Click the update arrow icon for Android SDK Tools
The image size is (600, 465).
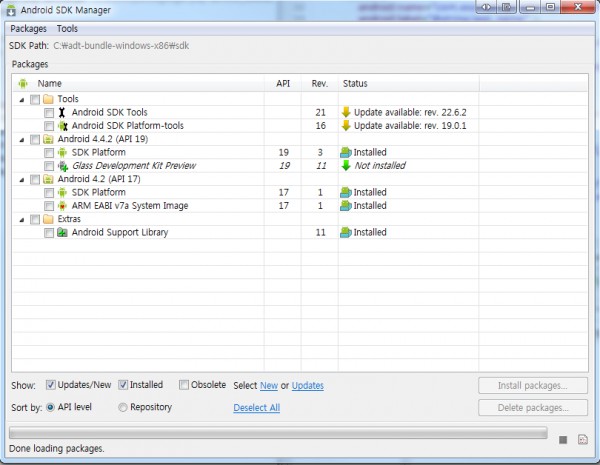pyautogui.click(x=346, y=112)
